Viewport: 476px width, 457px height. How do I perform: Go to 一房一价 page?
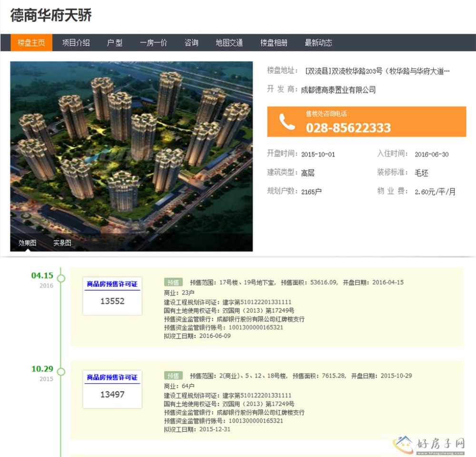153,43
